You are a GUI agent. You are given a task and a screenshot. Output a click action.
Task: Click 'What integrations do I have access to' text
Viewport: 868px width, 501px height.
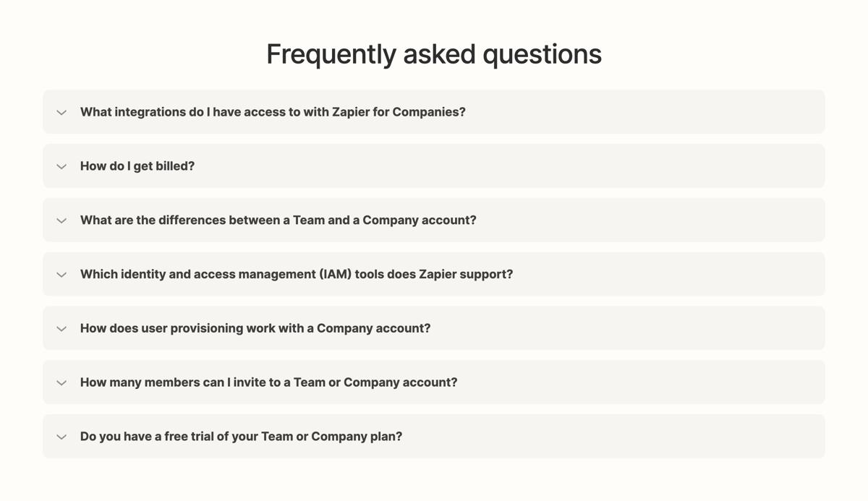pos(273,112)
